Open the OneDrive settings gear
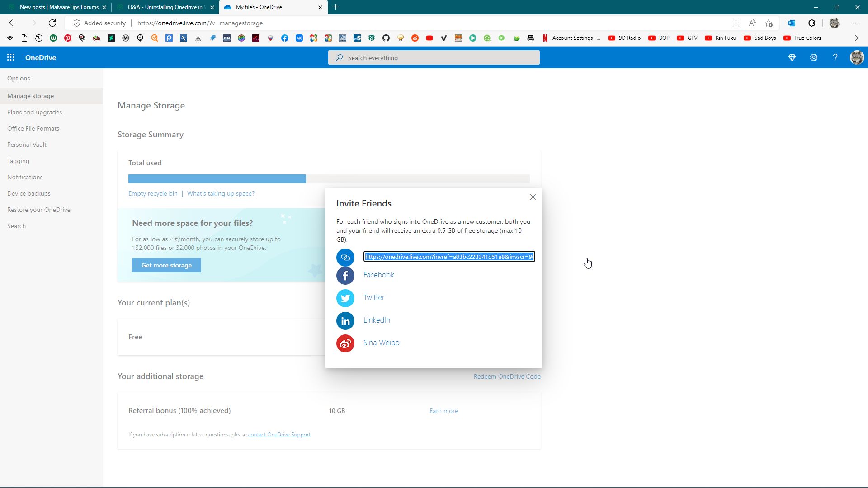 pos(814,57)
